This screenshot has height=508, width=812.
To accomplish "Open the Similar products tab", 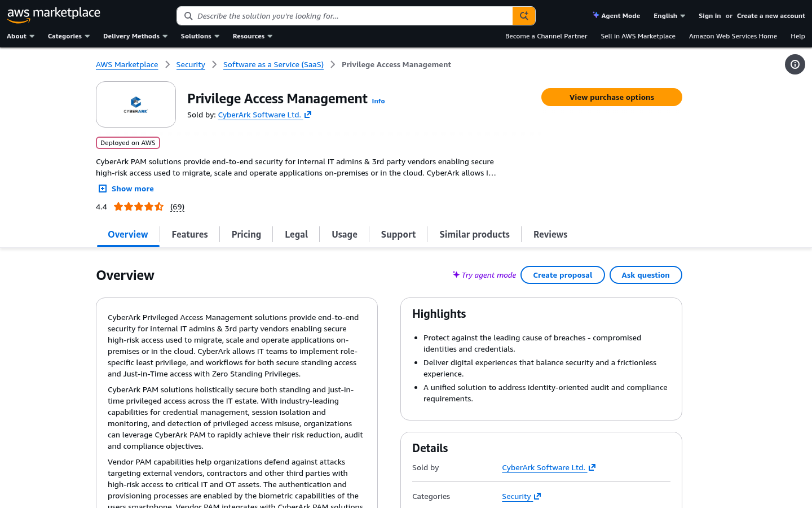I will [475, 234].
